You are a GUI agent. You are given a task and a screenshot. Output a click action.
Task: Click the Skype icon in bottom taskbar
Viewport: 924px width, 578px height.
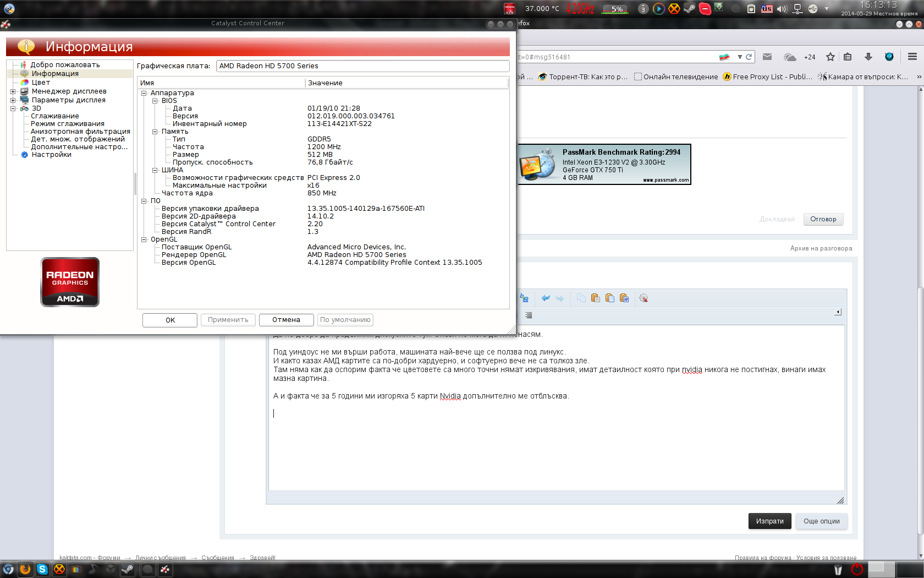tap(42, 569)
